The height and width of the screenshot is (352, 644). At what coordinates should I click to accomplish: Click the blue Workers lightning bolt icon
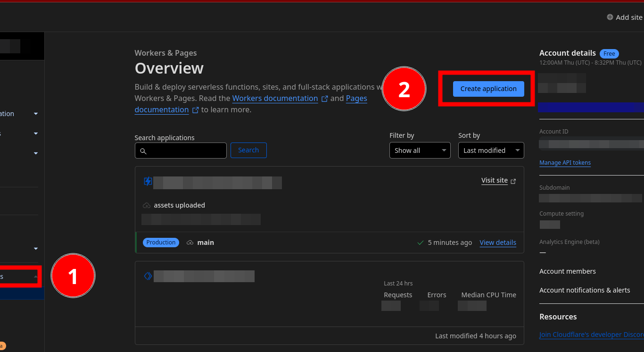[x=148, y=181]
